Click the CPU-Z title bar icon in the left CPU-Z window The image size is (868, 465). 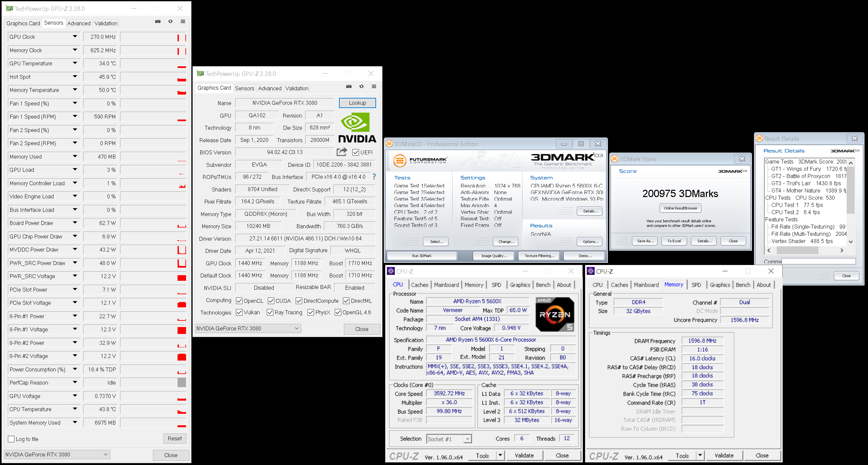[x=391, y=271]
